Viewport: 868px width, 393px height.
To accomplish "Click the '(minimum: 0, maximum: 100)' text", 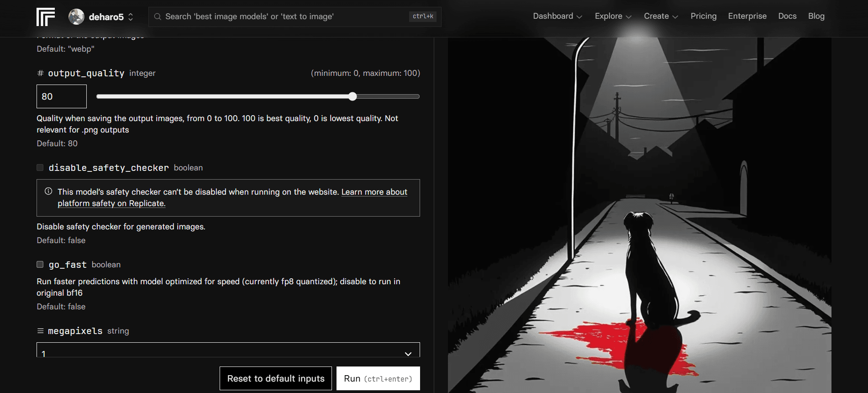I will [365, 73].
